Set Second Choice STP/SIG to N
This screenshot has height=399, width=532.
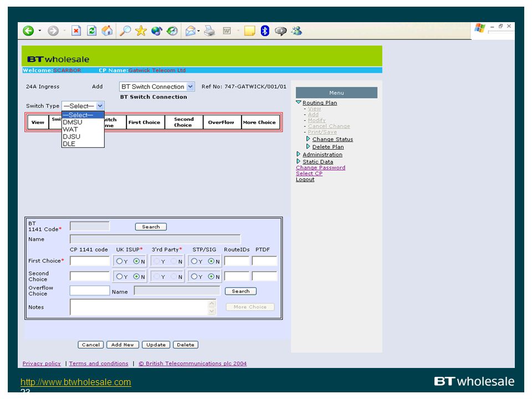tap(211, 277)
